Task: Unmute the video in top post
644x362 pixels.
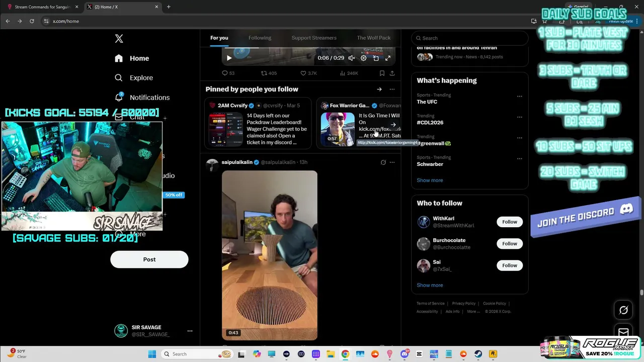Action: tap(351, 58)
